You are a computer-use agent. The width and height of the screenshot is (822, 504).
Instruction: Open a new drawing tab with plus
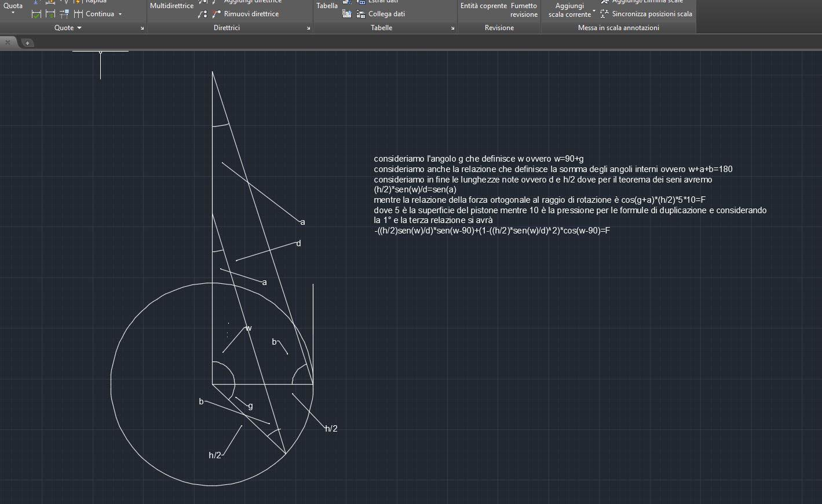27,43
